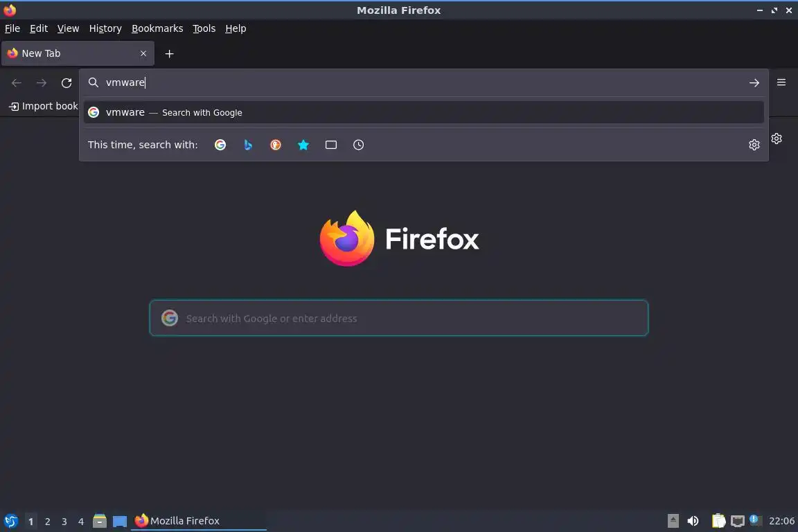Open the volume control tray icon

tap(693, 521)
